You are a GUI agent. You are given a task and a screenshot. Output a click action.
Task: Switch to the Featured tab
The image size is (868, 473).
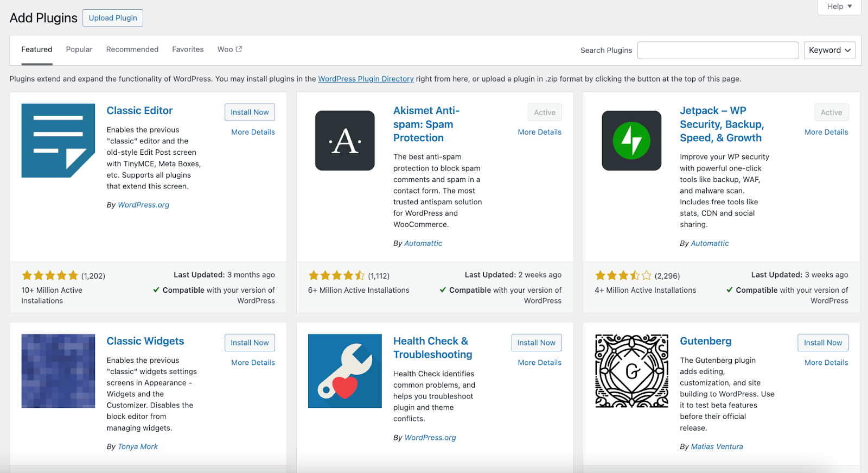[37, 49]
